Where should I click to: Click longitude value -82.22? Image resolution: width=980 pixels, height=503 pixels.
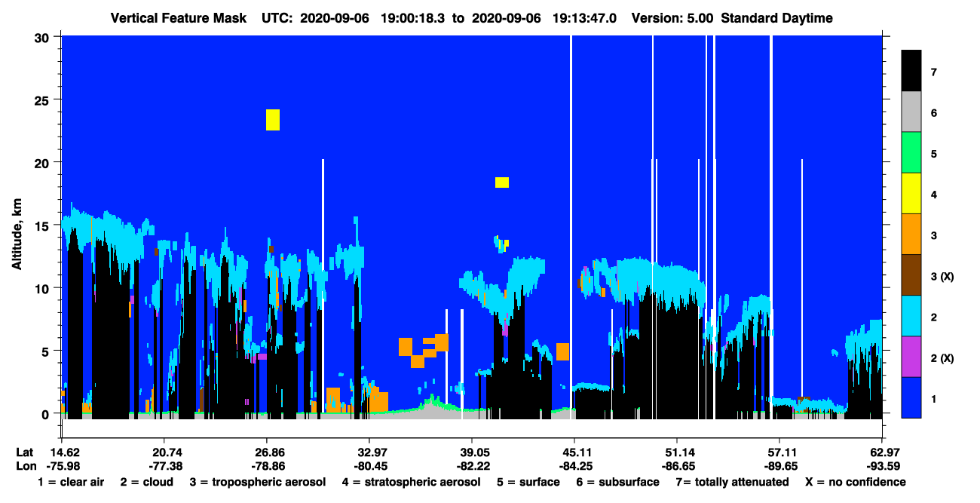click(472, 466)
